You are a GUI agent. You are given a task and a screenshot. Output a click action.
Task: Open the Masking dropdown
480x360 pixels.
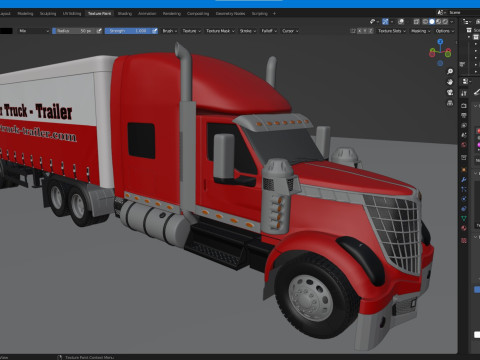point(420,31)
